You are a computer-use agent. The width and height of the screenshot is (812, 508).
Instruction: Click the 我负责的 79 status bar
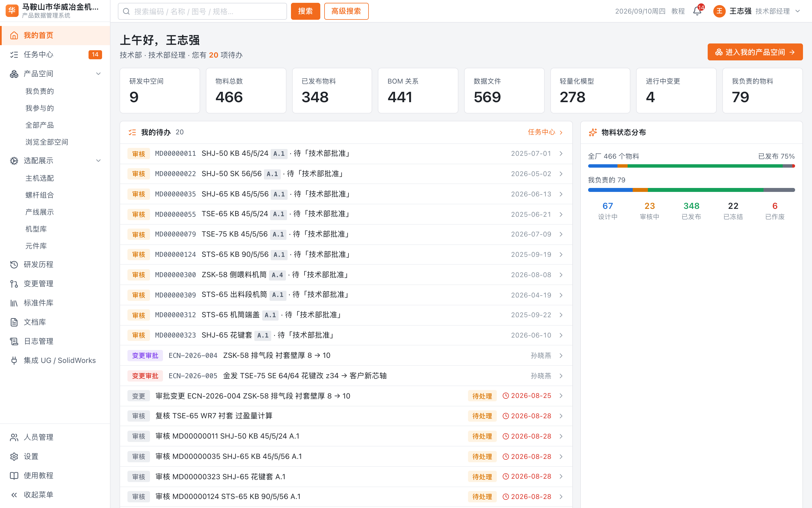691,190
